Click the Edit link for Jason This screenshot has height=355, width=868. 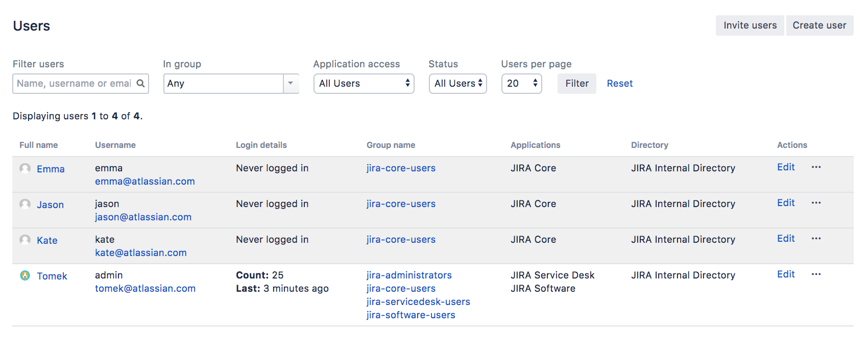pyautogui.click(x=786, y=203)
